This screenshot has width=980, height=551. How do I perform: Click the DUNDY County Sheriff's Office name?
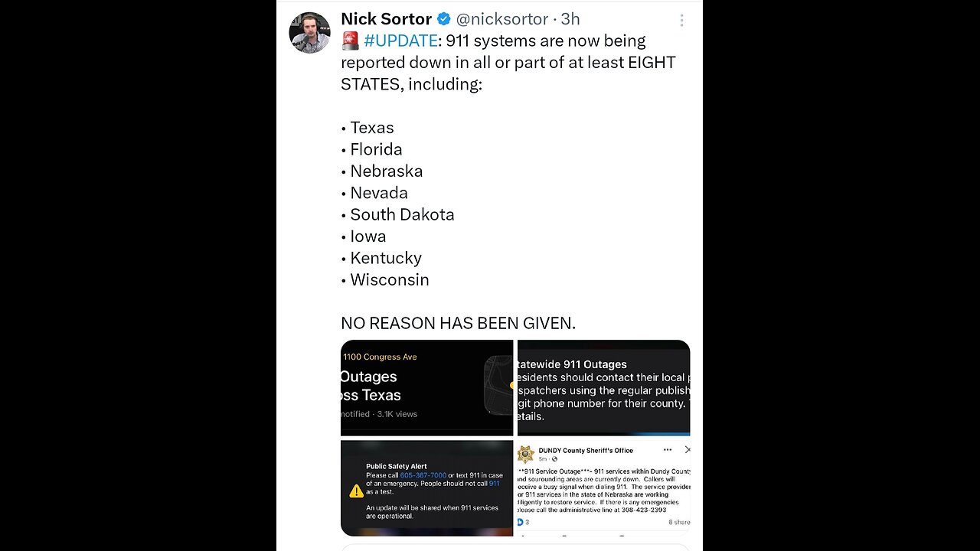[x=586, y=450]
